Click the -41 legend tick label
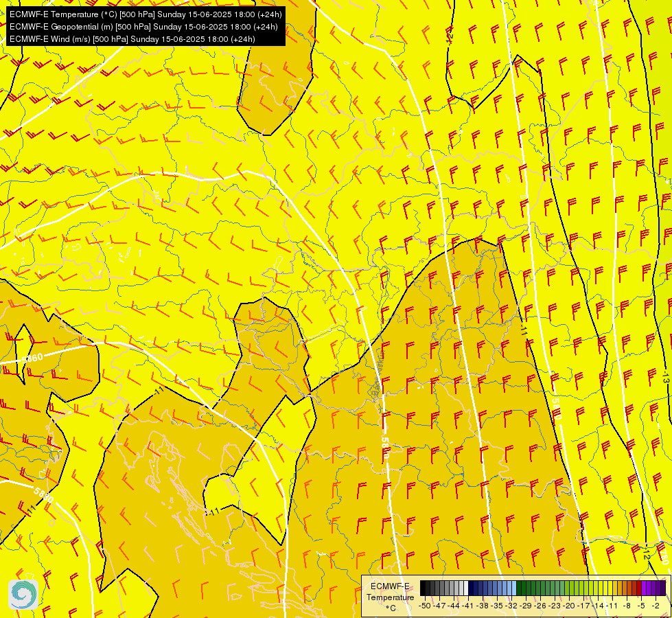Viewport: 672px width, 618px height. 467,606
